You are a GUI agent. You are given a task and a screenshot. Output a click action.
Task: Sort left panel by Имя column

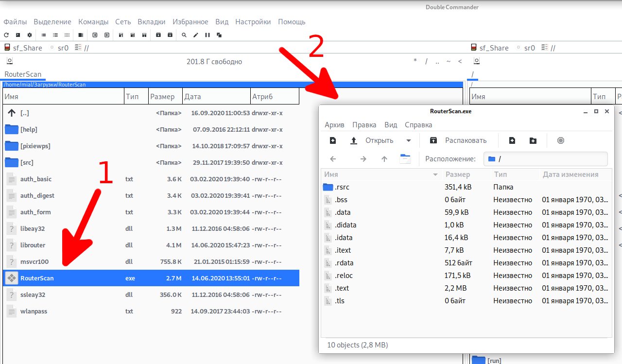[64, 96]
